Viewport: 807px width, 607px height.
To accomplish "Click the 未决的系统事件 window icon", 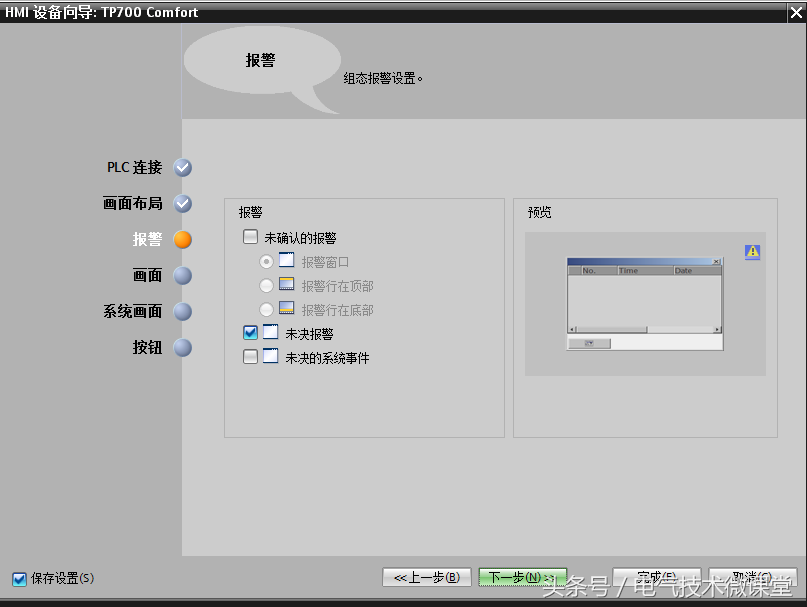I will pos(271,356).
